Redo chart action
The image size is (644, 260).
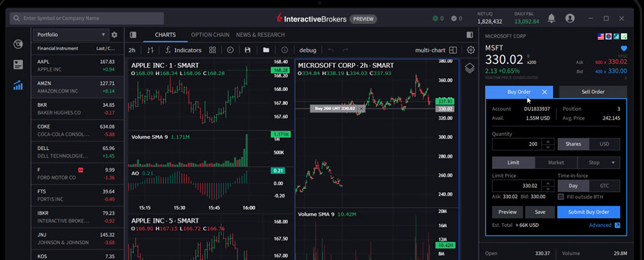[x=345, y=50]
